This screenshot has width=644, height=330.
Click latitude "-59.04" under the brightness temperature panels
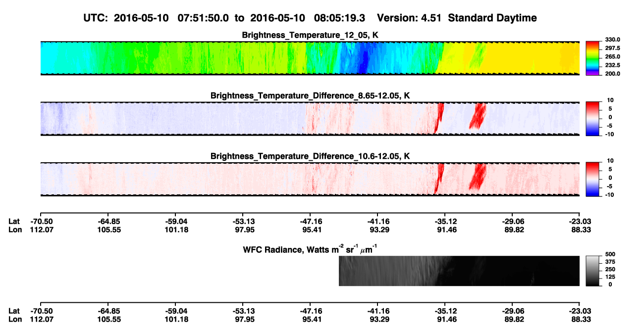[177, 221]
